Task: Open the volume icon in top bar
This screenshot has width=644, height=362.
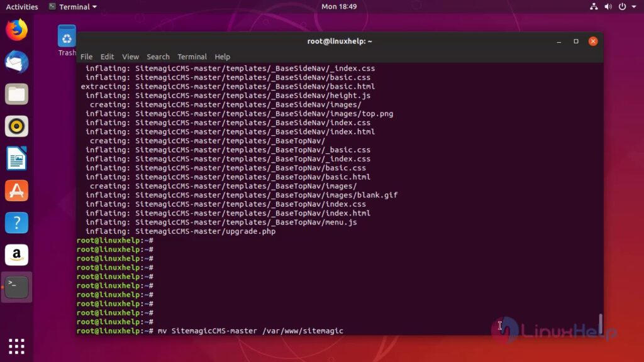Action: pyautogui.click(x=608, y=6)
